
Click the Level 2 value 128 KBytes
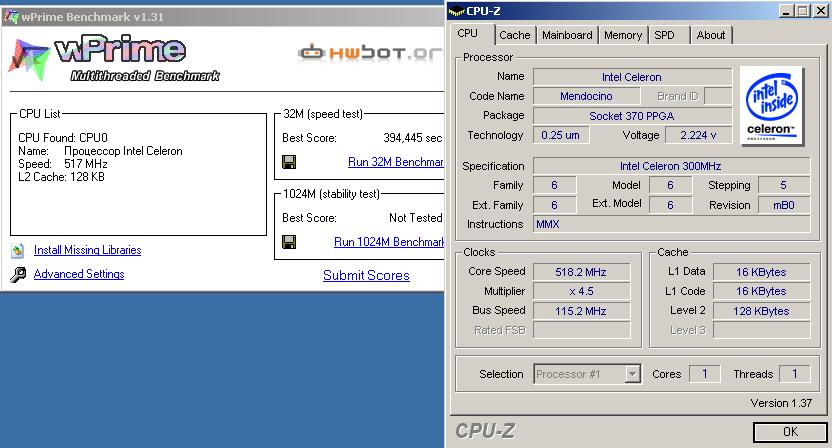761,311
